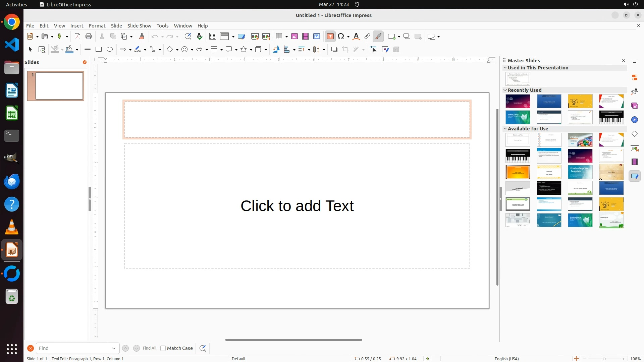This screenshot has height=362, width=644.
Task: Open the Format menu
Action: click(97, 26)
